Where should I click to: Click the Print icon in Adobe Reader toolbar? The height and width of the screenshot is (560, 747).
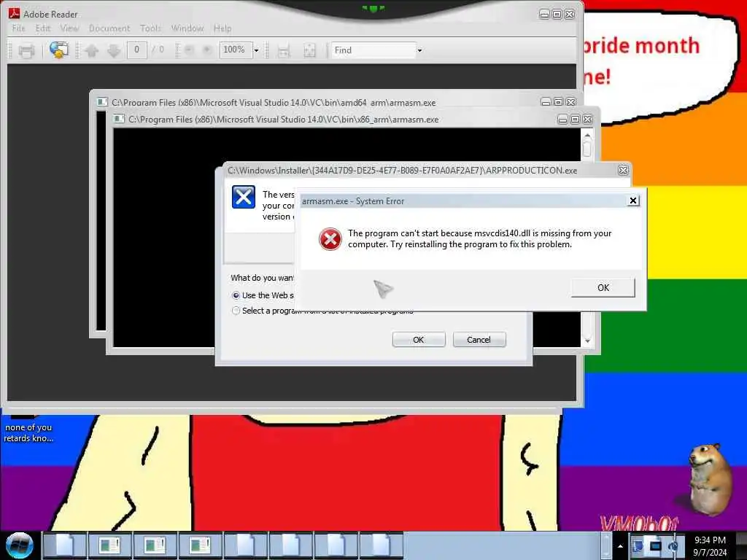pyautogui.click(x=26, y=50)
